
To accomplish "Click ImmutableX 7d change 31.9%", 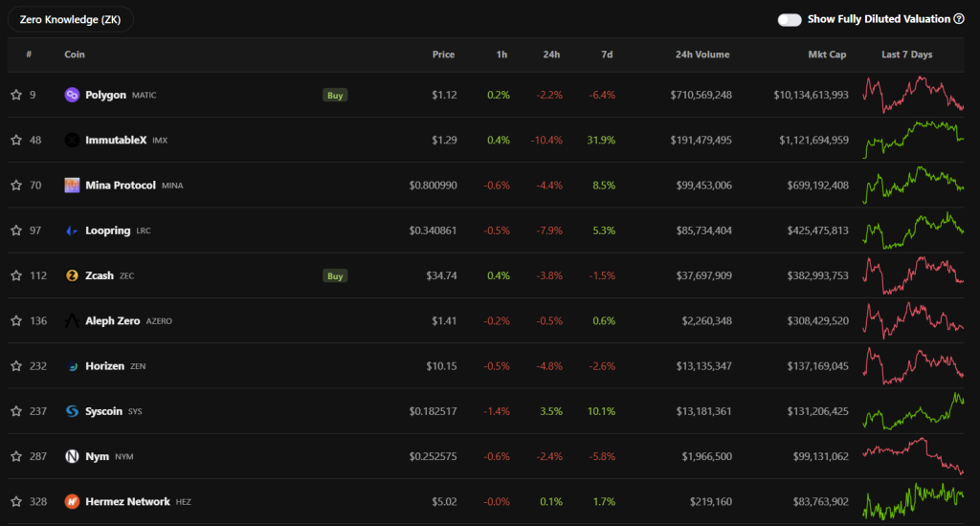I will coord(601,140).
